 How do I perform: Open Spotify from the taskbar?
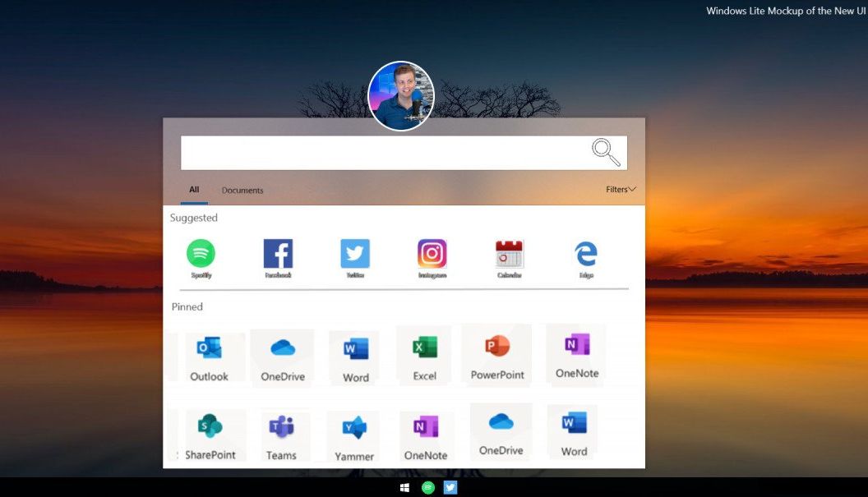pos(428,488)
